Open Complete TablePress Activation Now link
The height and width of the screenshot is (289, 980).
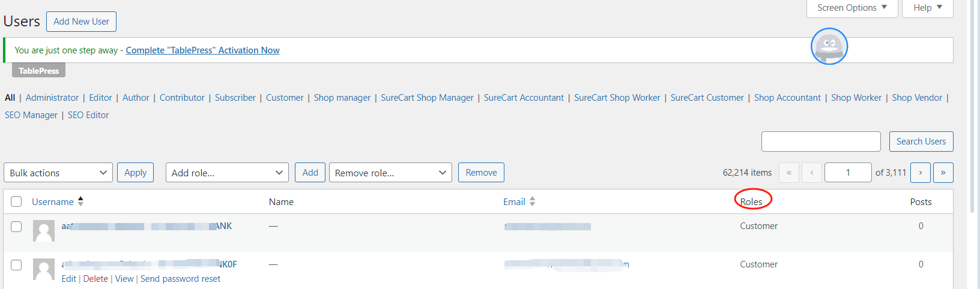(x=202, y=50)
